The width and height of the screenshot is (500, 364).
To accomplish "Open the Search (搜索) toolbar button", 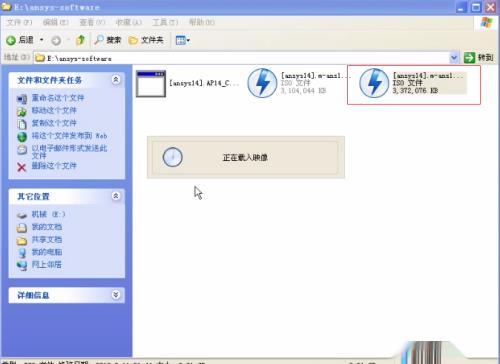I will [x=108, y=40].
